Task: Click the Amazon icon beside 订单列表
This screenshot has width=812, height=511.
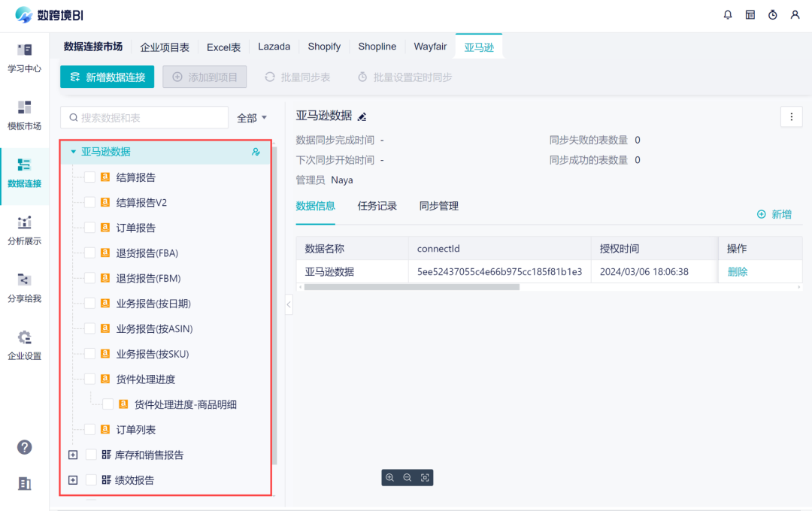Action: tap(105, 429)
